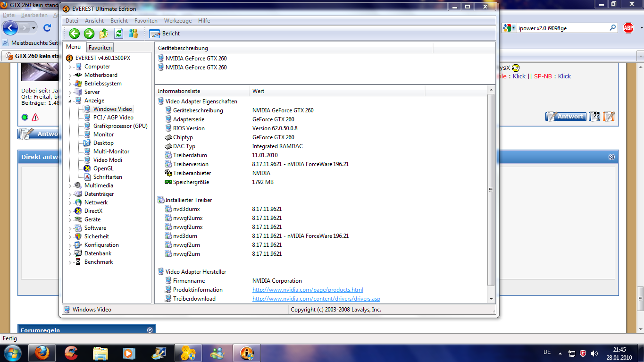Click the Antwort button in the forum page
Image resolution: width=644 pixels, height=362 pixels.
coord(565,117)
